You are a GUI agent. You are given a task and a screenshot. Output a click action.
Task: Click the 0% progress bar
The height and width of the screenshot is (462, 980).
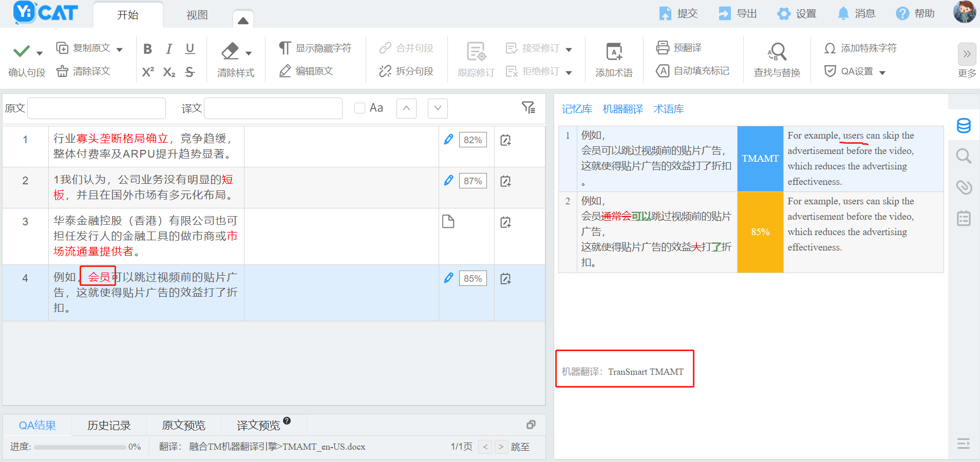tap(80, 447)
